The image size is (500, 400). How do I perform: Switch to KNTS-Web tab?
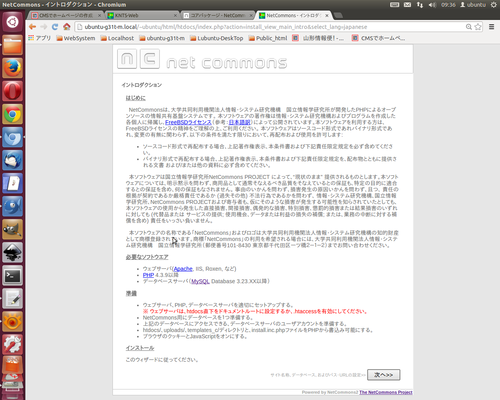pyautogui.click(x=143, y=15)
